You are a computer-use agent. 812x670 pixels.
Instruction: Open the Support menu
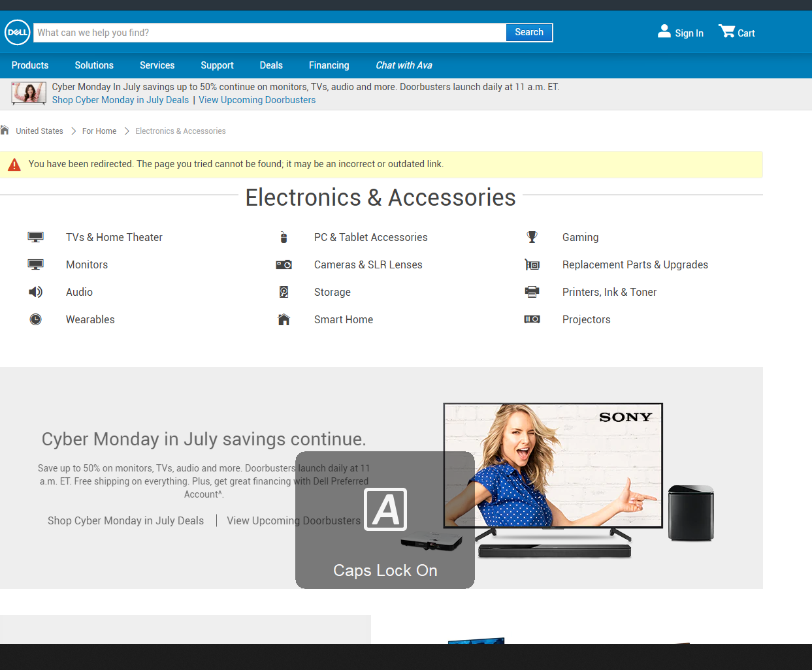click(217, 65)
